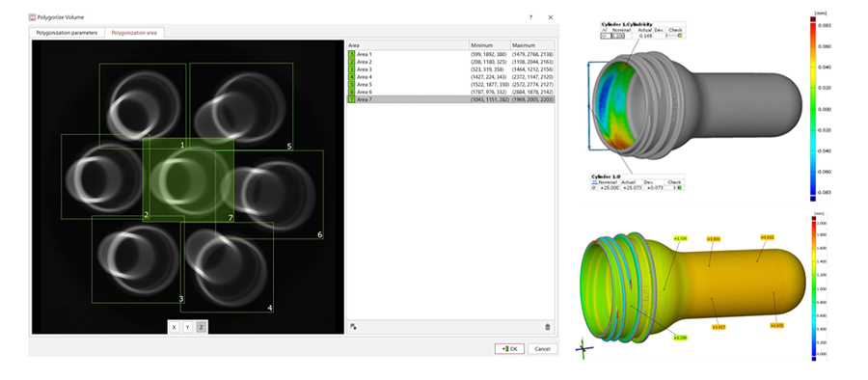Click the upper deviation color scale bar

[x=812, y=109]
